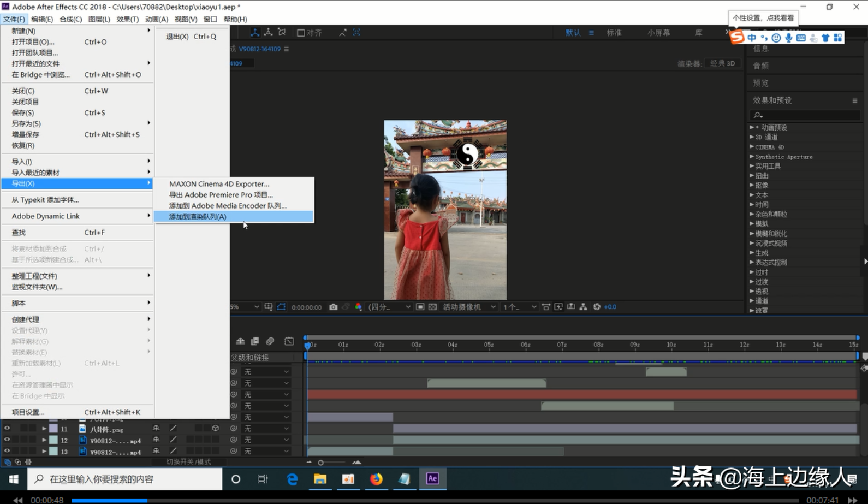Viewport: 868px width, 504px height.
Task: Enable the 对齐 snapping checkbox
Action: tap(301, 33)
